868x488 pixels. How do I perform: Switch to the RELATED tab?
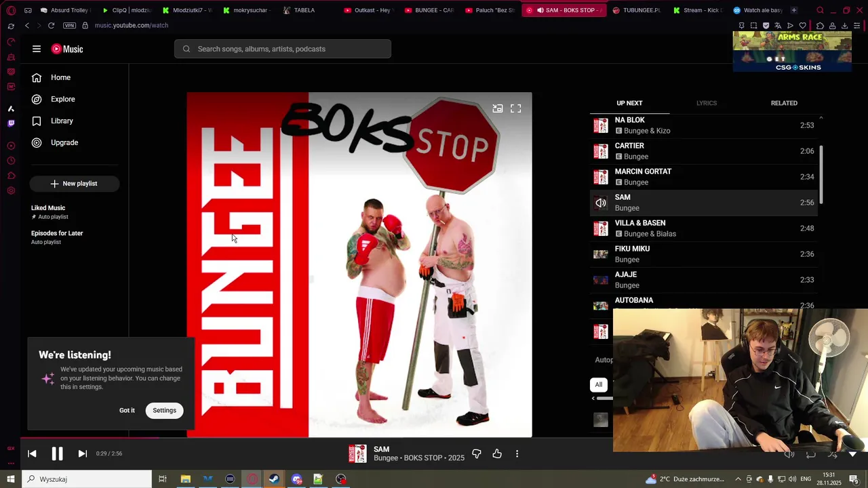pyautogui.click(x=784, y=103)
